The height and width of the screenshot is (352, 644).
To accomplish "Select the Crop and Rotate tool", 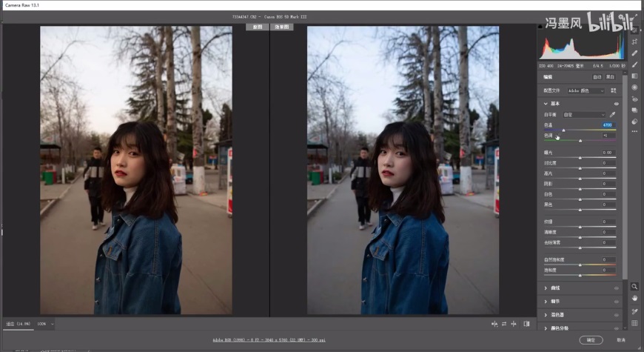I will tap(634, 41).
